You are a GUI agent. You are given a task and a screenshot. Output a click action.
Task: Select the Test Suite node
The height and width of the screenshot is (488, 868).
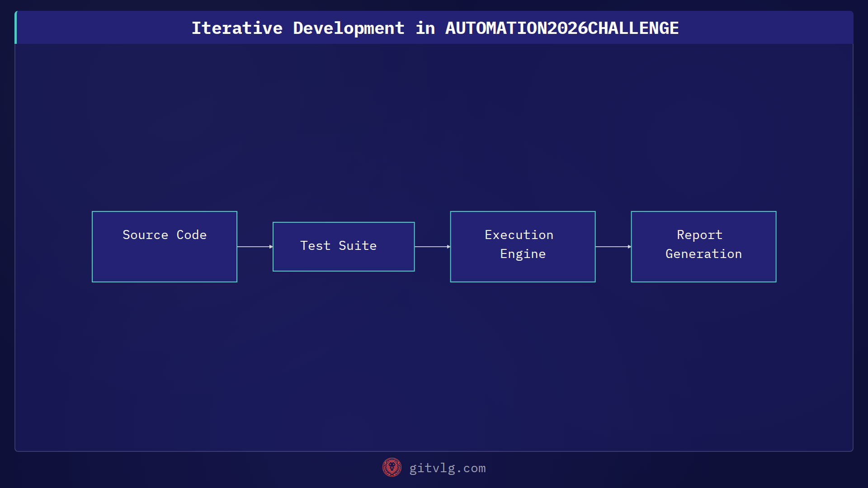(x=344, y=247)
